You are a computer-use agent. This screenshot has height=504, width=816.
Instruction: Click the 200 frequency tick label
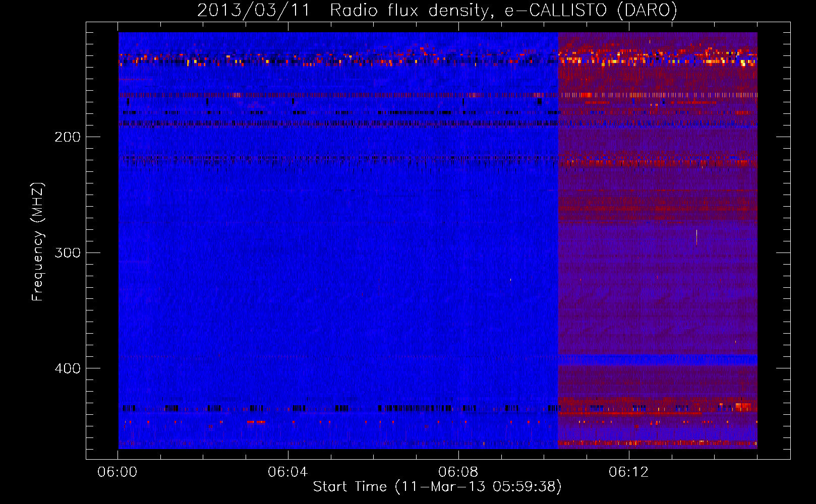pos(68,137)
